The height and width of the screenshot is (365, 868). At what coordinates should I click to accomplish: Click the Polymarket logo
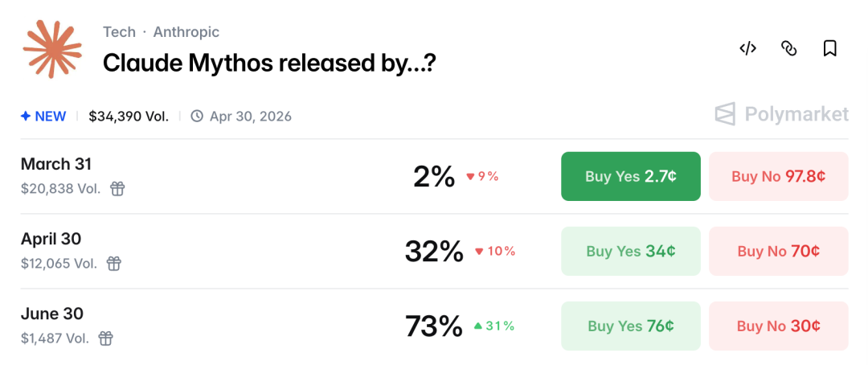pyautogui.click(x=781, y=115)
